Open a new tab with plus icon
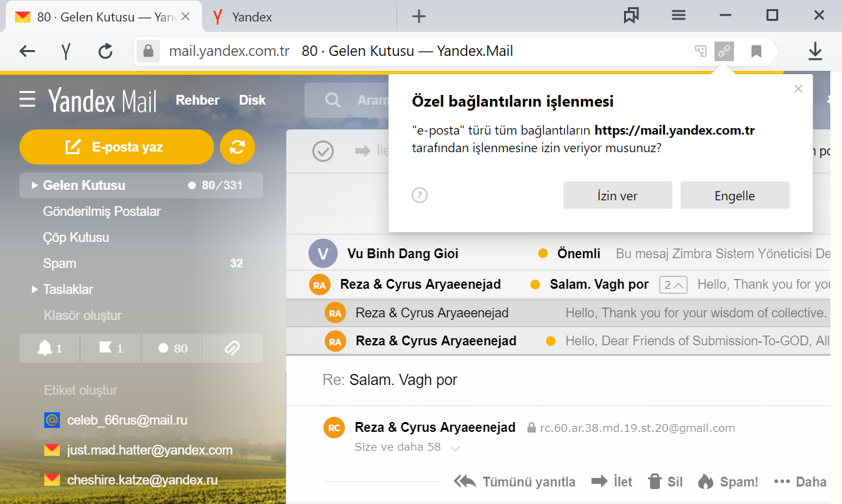The image size is (842, 504). (x=419, y=17)
